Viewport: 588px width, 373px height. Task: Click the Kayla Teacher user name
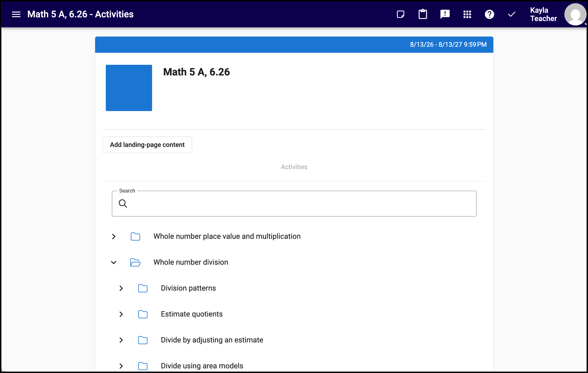[x=543, y=14]
